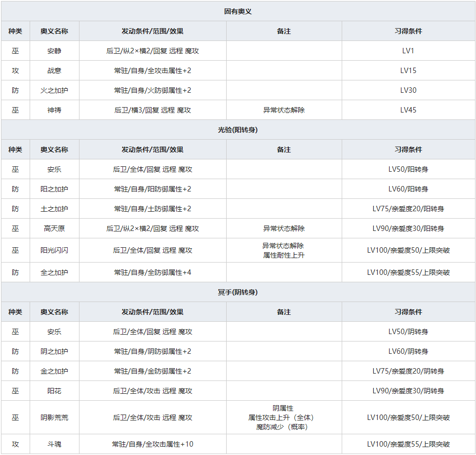
Task: Click the effect "常驻/自身/阳防御属性+2"
Action: pyautogui.click(x=153, y=189)
